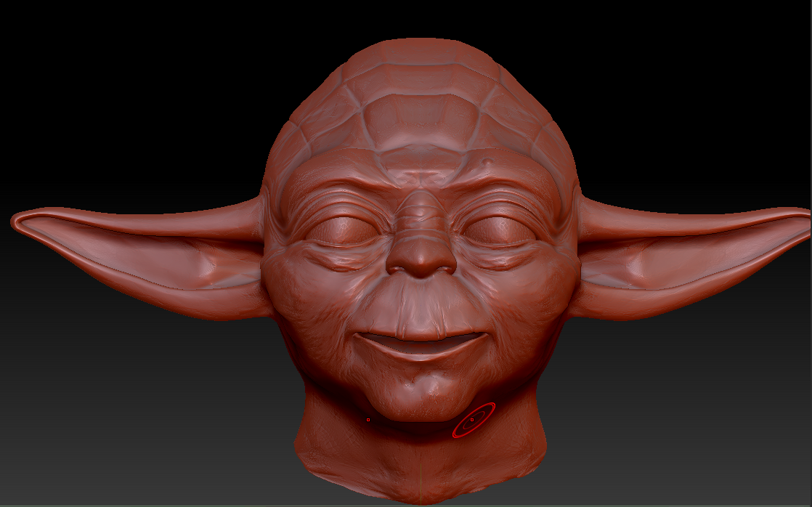This screenshot has height=507, width=812.
Task: Click the pointed tip of the left-side ear
Action: [x=19, y=222]
